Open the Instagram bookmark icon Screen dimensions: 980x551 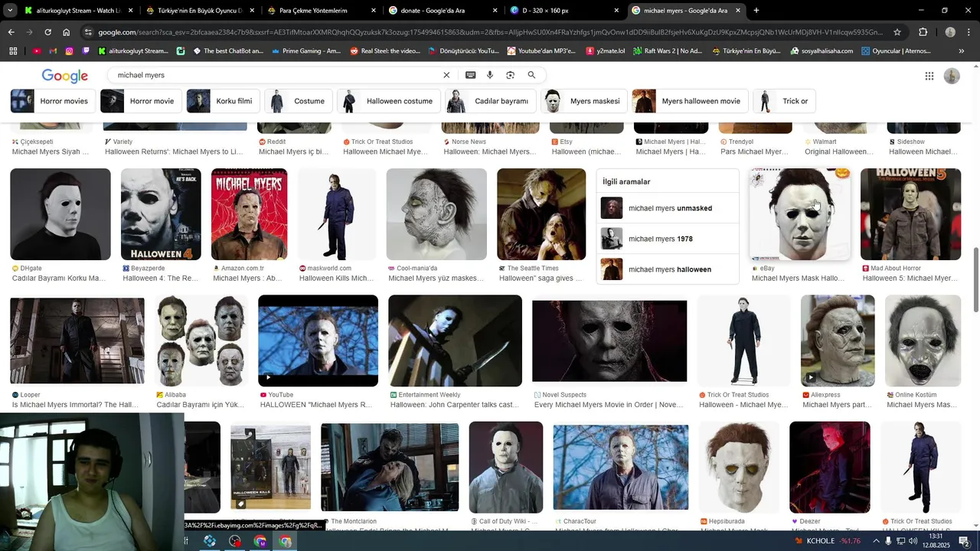point(70,51)
